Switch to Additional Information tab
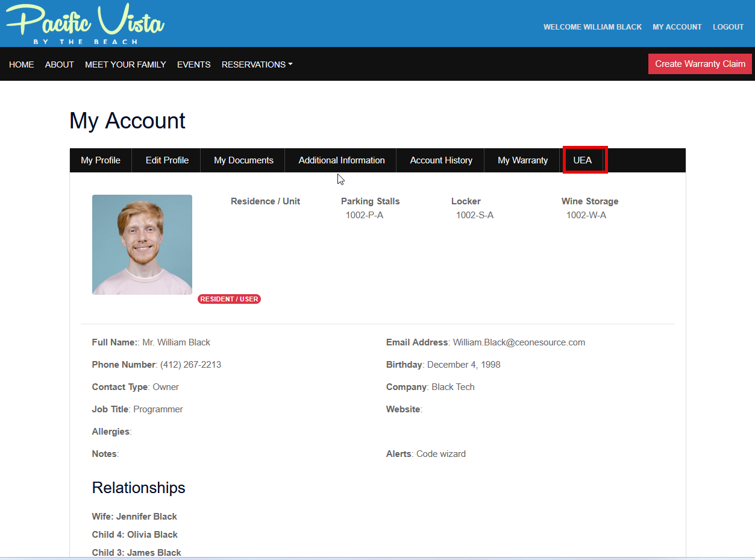 (x=342, y=160)
